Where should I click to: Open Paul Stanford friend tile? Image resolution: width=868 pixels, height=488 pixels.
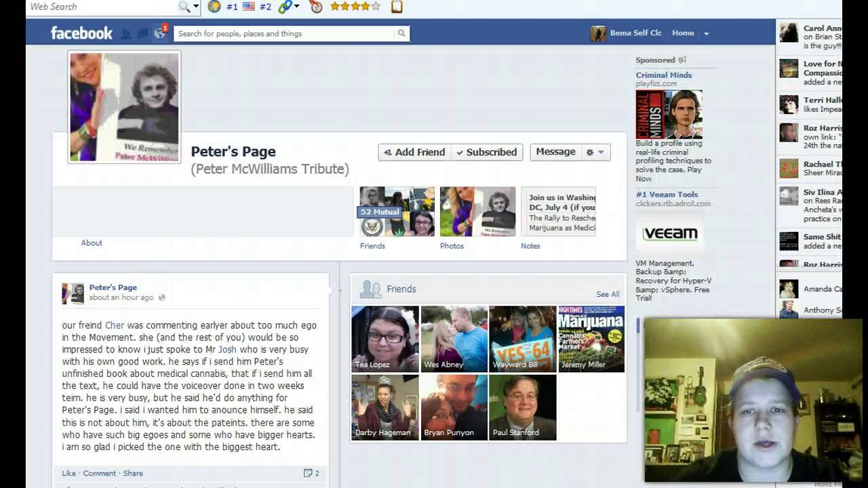523,407
